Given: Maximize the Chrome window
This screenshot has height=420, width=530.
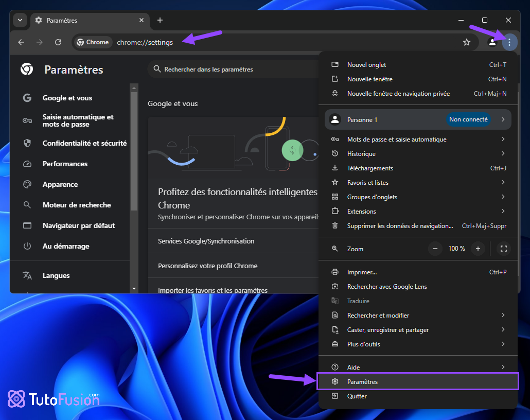Looking at the screenshot, I should [x=484, y=20].
